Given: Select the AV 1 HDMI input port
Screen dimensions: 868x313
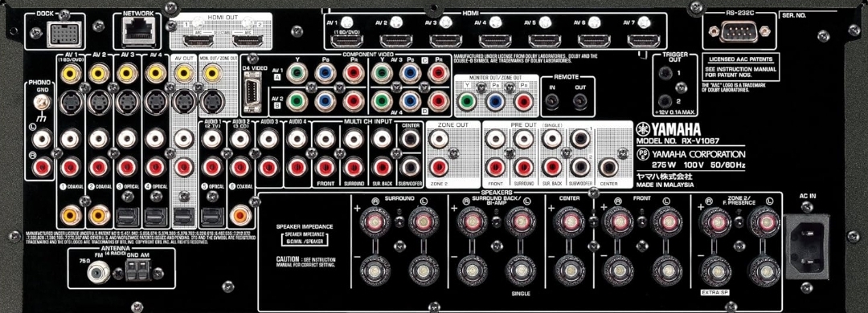Looking at the screenshot, I should 346,40.
